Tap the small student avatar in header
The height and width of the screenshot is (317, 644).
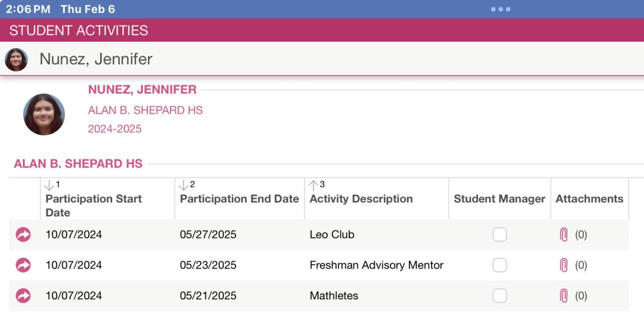click(16, 59)
